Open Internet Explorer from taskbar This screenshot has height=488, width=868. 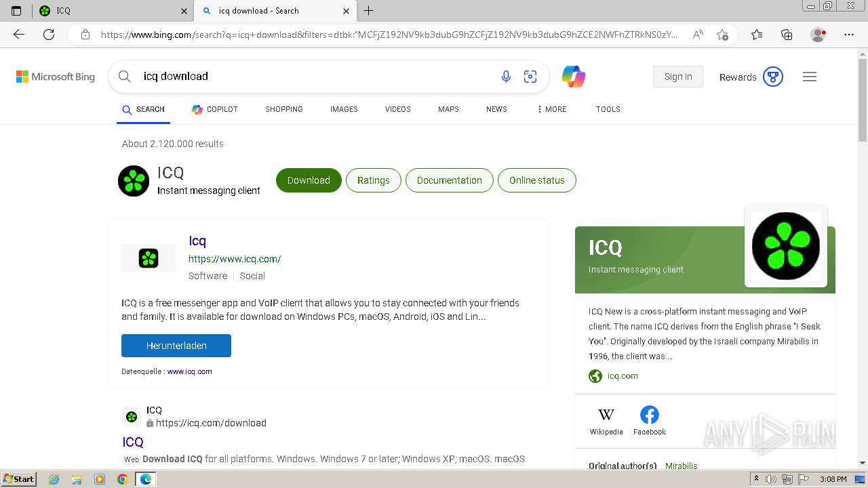pos(54,479)
